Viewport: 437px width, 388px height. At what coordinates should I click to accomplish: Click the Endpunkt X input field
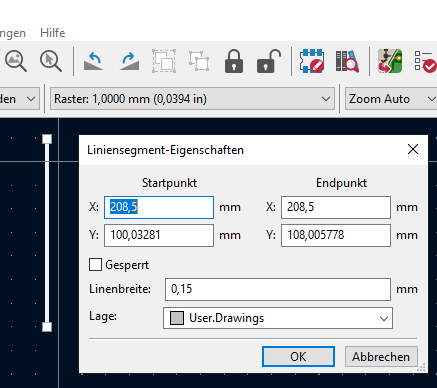[x=336, y=207]
